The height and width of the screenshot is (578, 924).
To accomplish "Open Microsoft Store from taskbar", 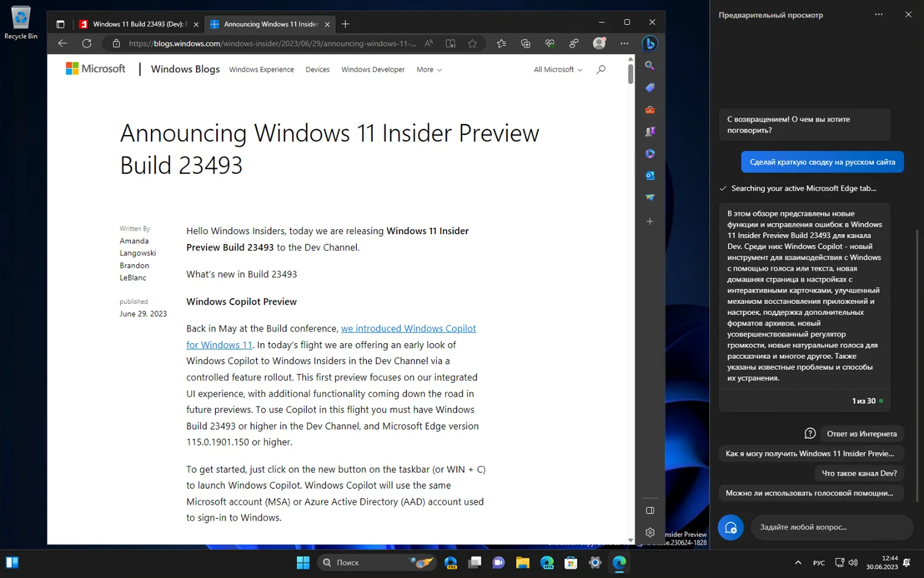I will (571, 563).
